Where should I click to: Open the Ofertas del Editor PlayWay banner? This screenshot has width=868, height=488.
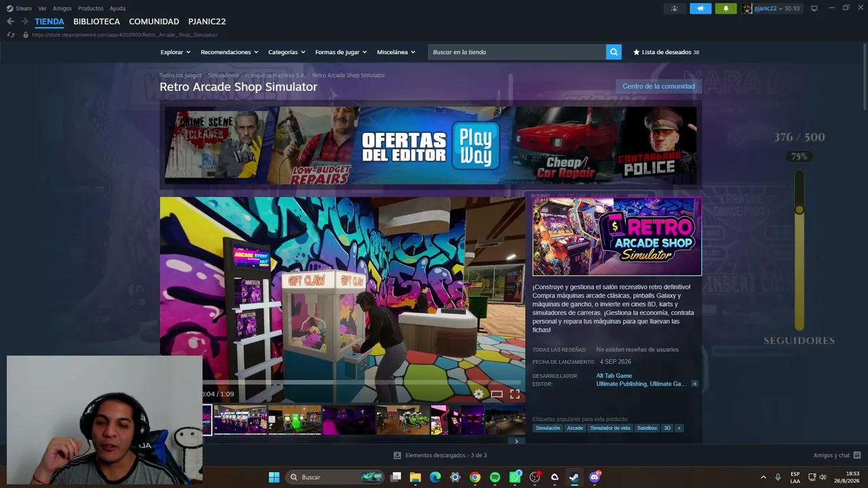(431, 146)
